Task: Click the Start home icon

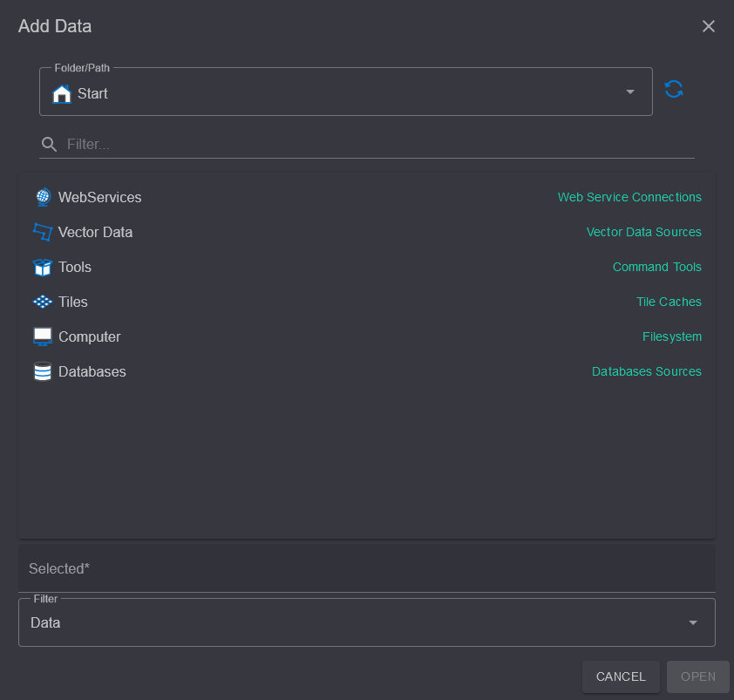Action: 61,93
